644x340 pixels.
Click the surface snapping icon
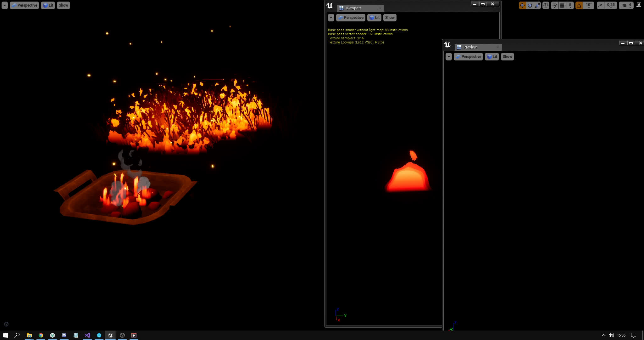coord(554,5)
